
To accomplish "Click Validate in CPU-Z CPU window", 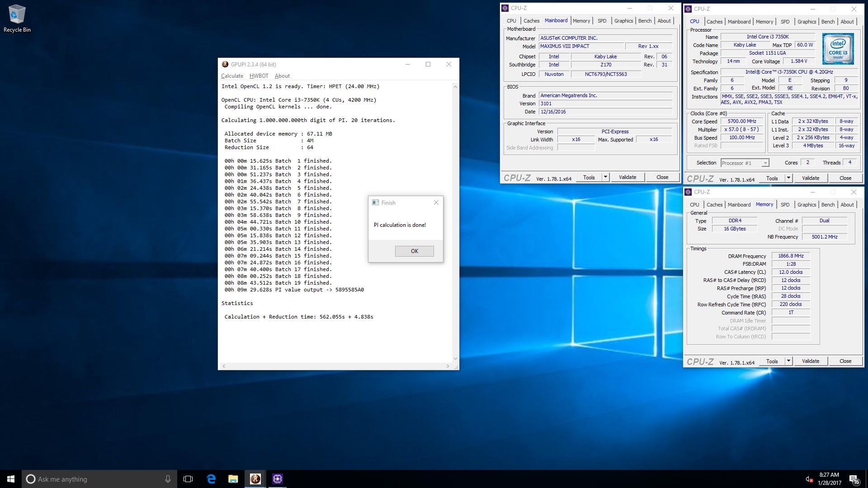I will tap(810, 178).
